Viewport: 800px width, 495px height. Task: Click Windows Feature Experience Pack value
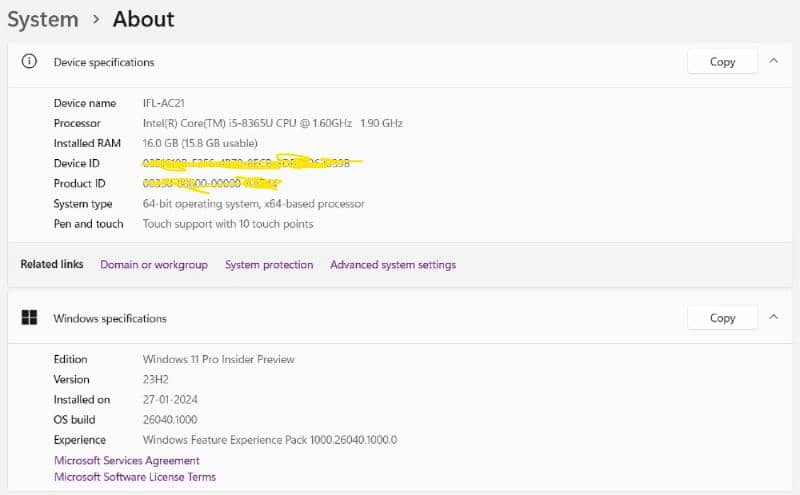269,440
